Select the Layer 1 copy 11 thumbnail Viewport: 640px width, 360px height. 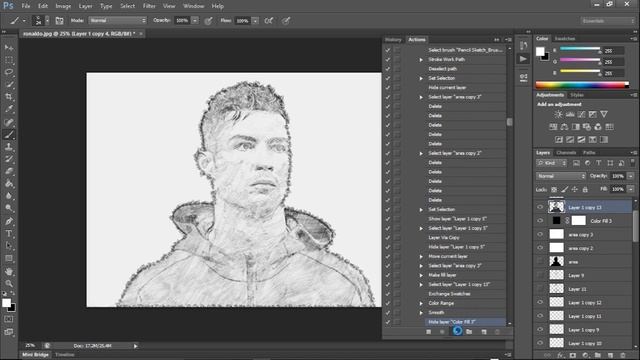[x=556, y=316]
